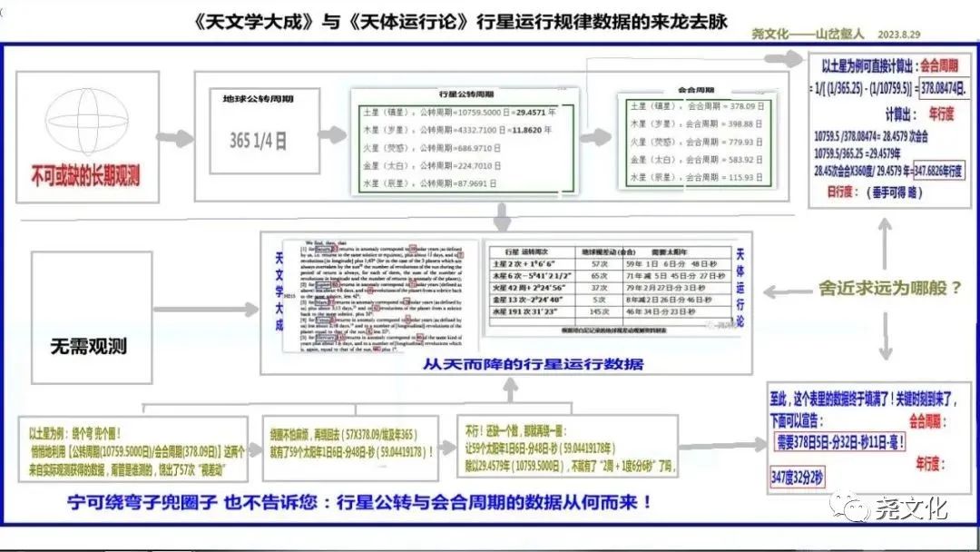
Task: Select the 水星 会合周期=115.93日 row
Action: click(697, 177)
